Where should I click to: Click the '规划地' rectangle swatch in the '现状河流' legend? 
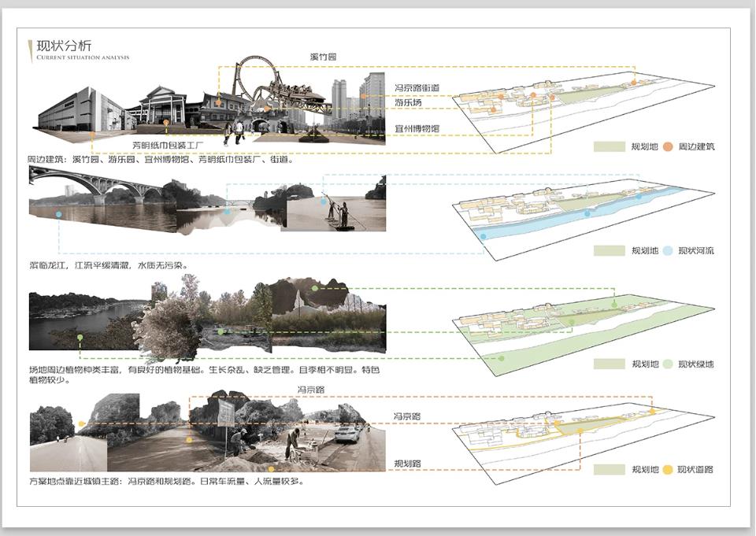[x=610, y=250]
